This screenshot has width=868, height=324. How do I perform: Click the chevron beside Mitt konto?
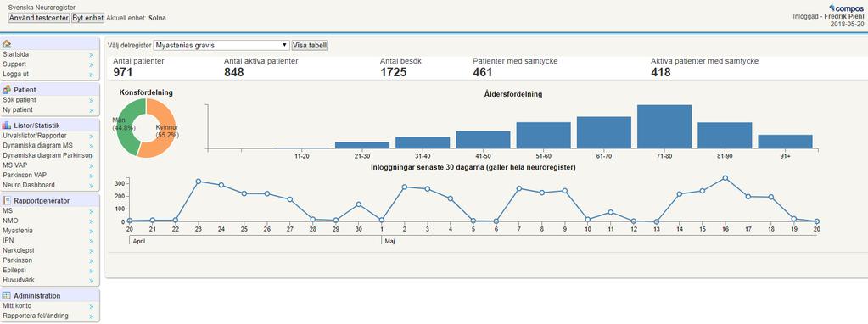92,306
